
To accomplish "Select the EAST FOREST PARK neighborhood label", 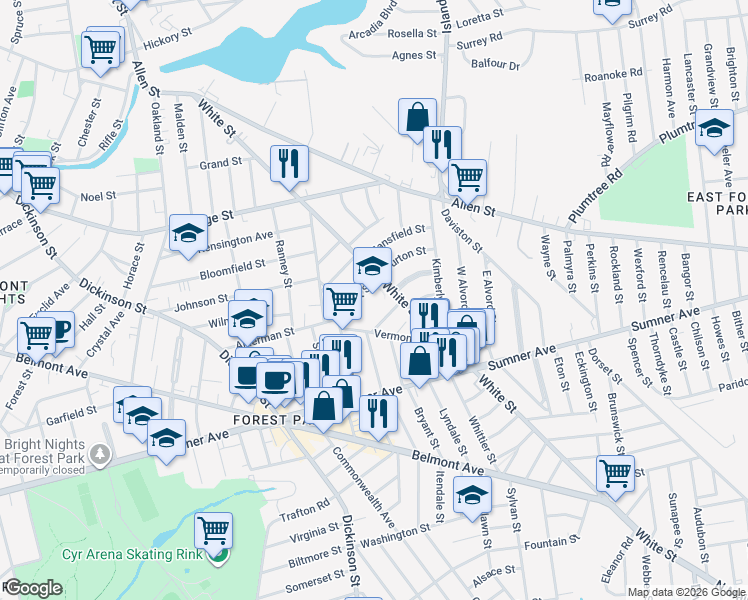I will click(717, 203).
